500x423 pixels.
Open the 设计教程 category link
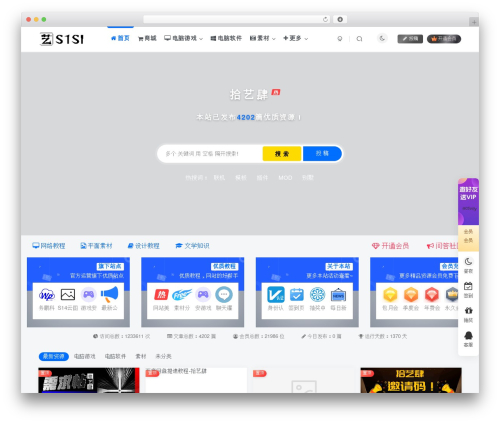pyautogui.click(x=144, y=246)
